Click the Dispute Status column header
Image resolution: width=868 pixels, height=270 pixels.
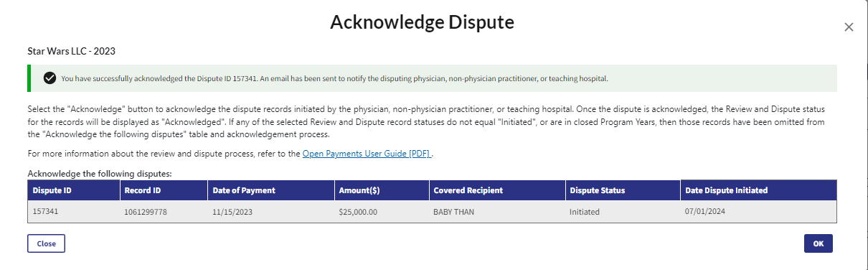click(623, 190)
